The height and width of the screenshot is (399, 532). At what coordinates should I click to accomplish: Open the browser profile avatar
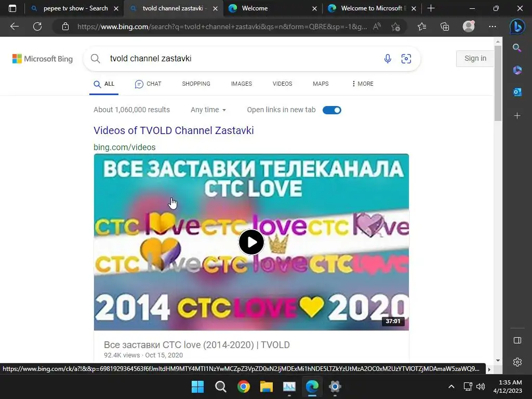tap(469, 26)
